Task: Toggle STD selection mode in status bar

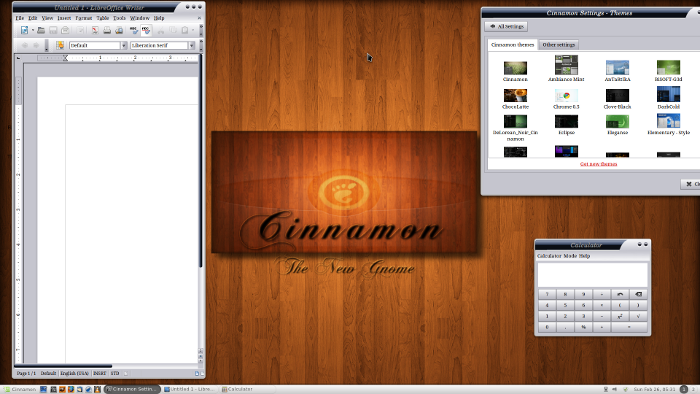Action: 115,373
